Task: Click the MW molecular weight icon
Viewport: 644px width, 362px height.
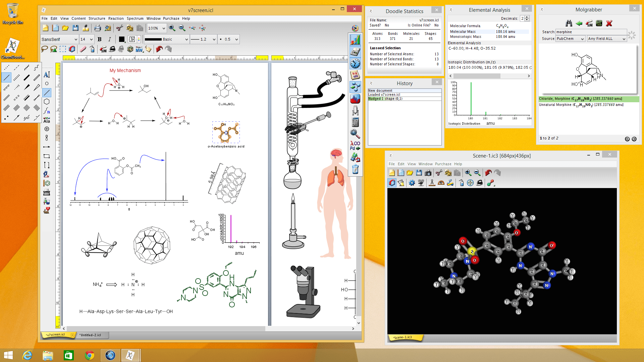Action: [x=140, y=49]
